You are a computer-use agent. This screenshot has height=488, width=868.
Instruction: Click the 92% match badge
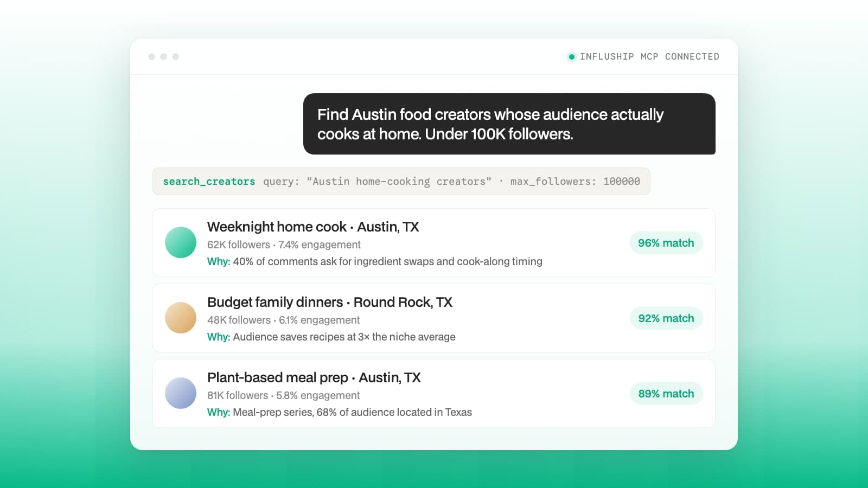pos(666,318)
